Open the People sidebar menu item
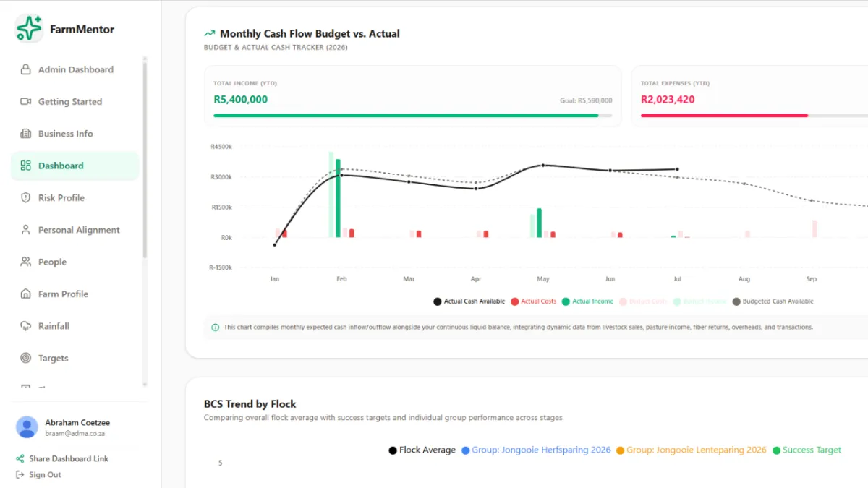The height and width of the screenshot is (488, 868). 75,262
